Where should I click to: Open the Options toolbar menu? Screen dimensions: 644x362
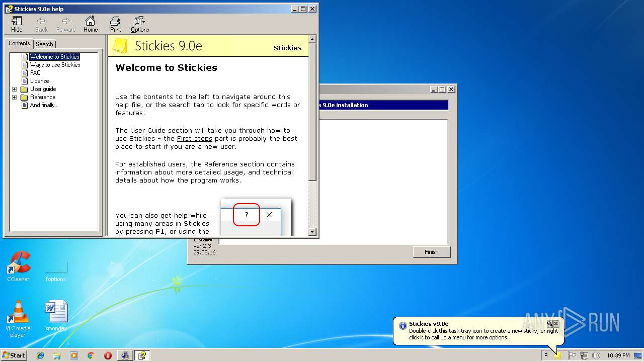coord(140,24)
